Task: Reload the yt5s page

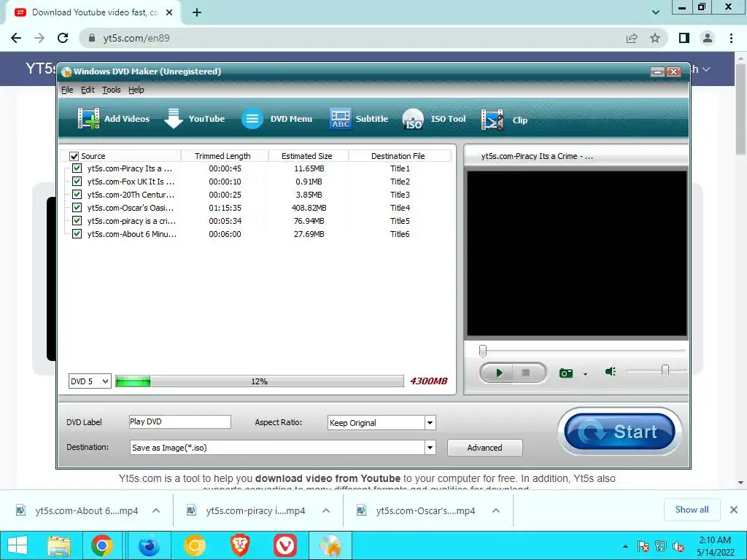Action: pyautogui.click(x=63, y=38)
